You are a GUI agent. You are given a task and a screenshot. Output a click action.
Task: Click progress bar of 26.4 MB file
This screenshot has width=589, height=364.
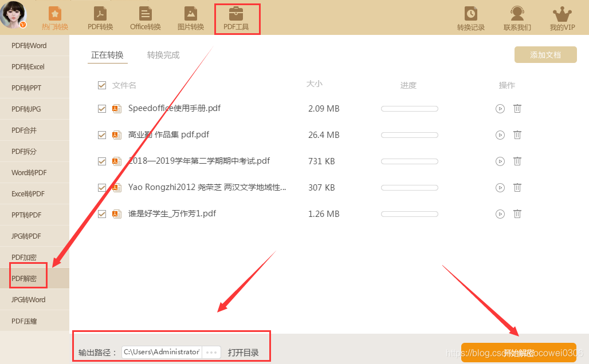tap(410, 135)
